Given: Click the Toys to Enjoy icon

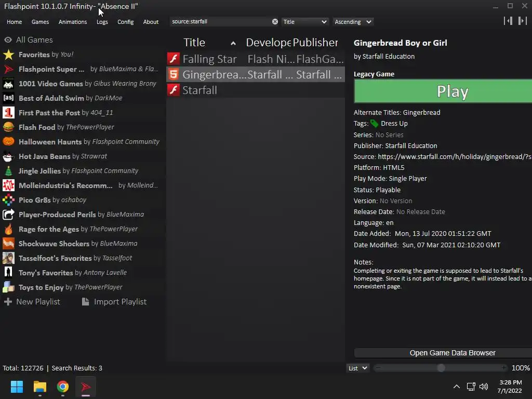Looking at the screenshot, I should pyautogui.click(x=8, y=287).
